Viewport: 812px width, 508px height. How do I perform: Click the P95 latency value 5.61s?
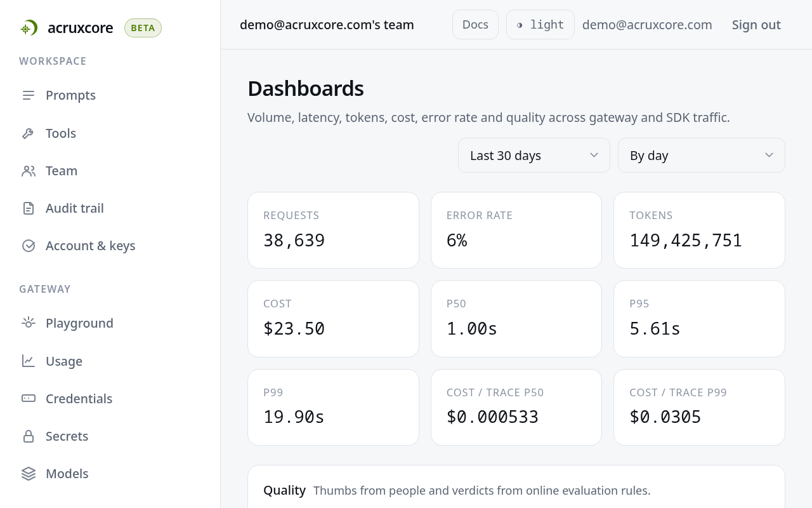tap(655, 329)
